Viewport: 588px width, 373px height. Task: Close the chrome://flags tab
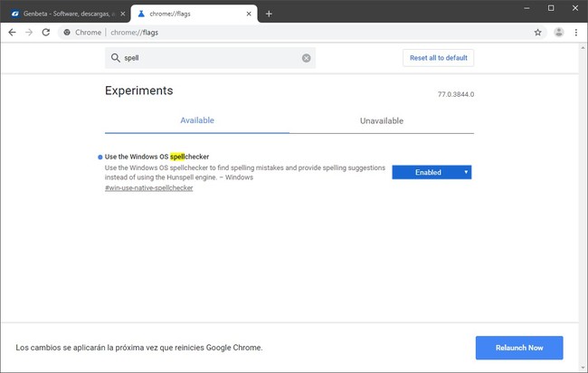(x=249, y=14)
